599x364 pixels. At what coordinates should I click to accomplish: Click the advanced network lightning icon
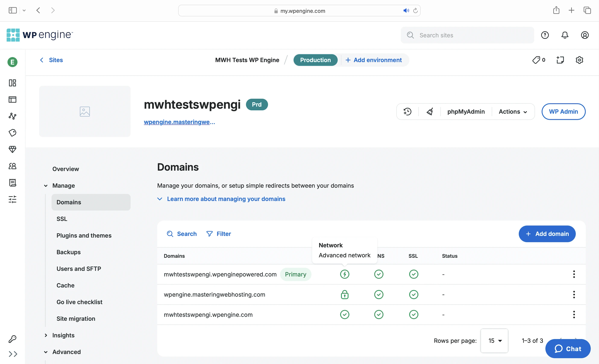click(345, 274)
